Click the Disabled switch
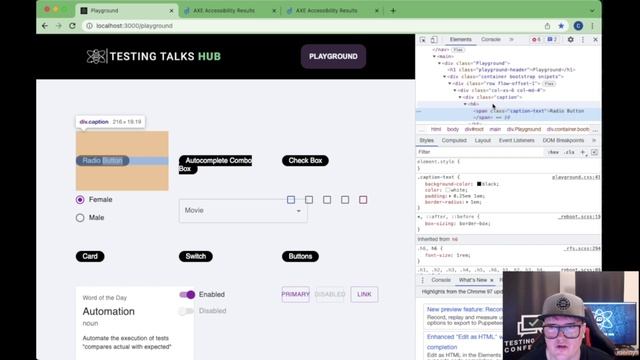This screenshot has height=360, width=640. pos(186,311)
